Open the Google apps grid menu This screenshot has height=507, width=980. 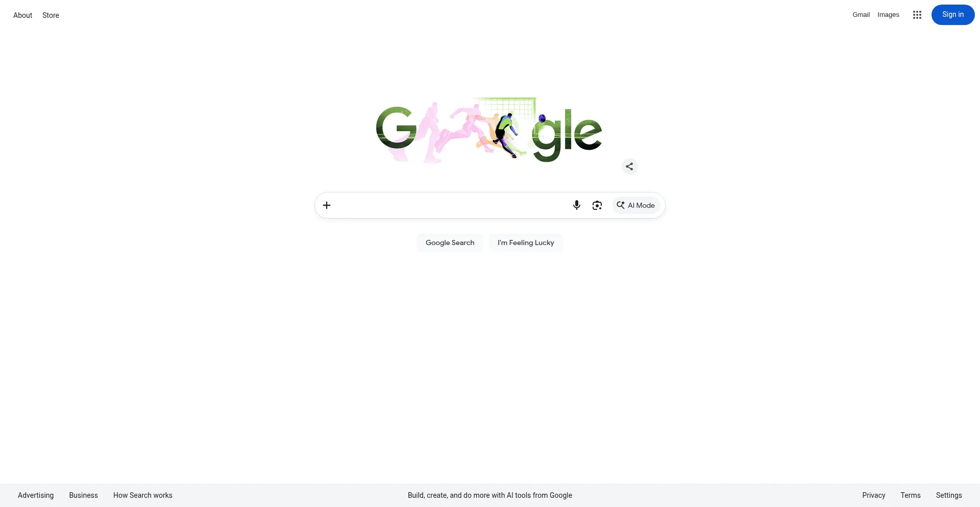click(x=917, y=15)
